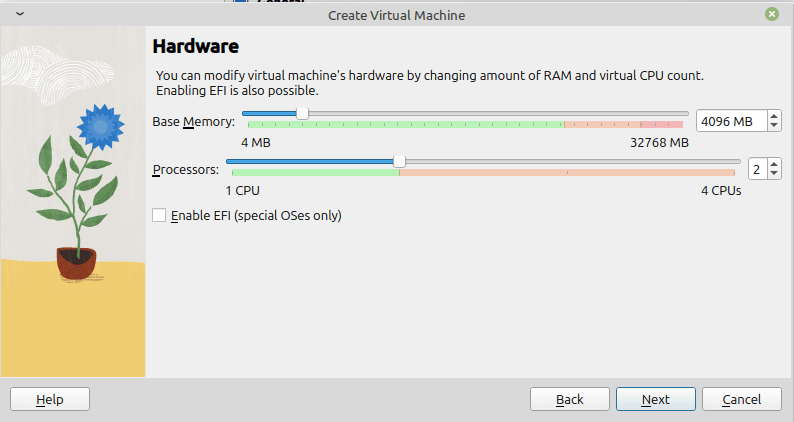This screenshot has height=422, width=794.
Task: Click the orange zone of Processors scale
Action: (567, 173)
